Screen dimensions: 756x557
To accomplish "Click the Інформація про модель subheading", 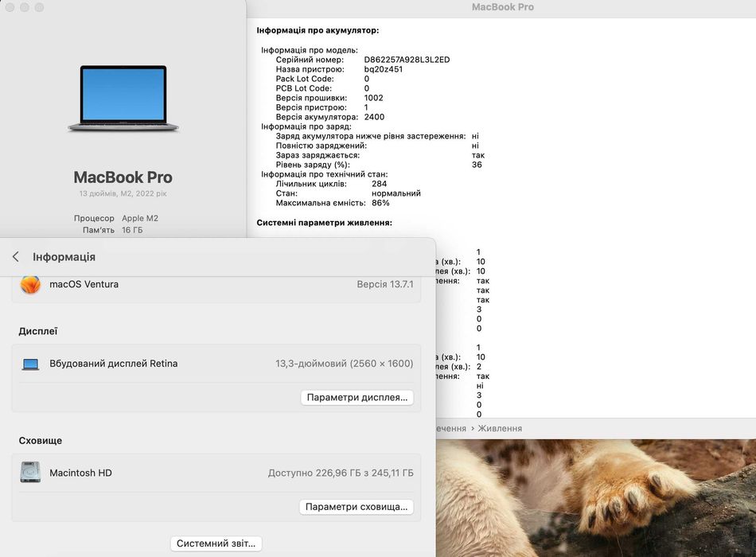I will click(310, 50).
